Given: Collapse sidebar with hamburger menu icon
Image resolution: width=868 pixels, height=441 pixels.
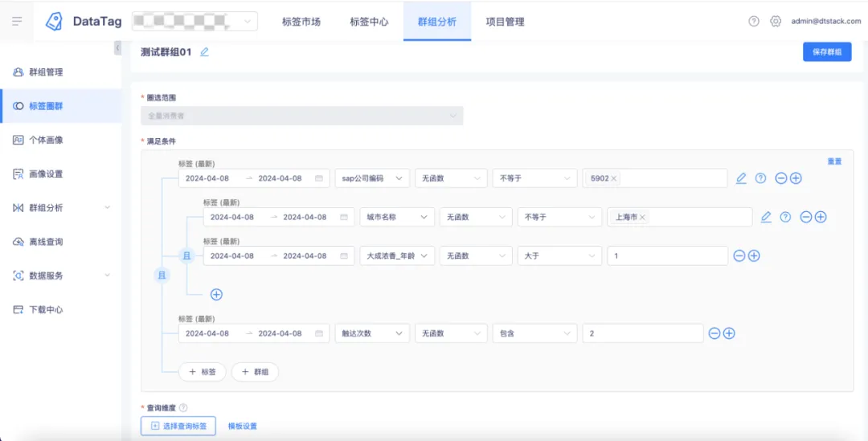Looking at the screenshot, I should [x=17, y=21].
